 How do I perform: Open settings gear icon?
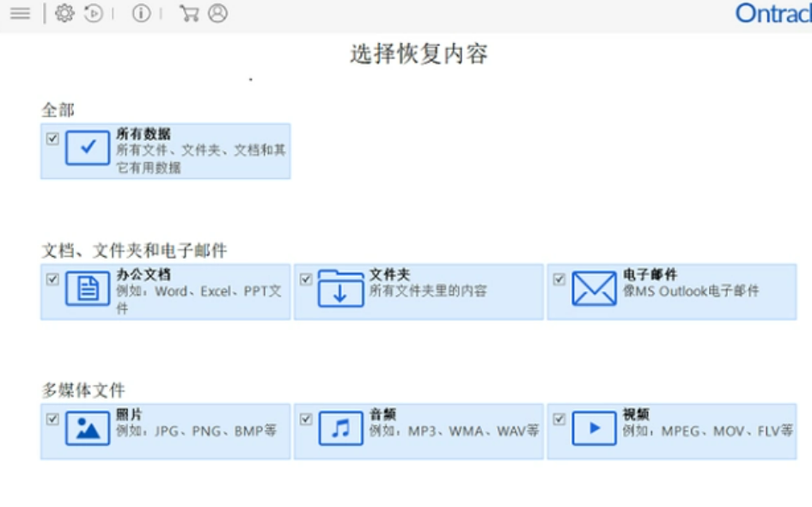[x=64, y=13]
